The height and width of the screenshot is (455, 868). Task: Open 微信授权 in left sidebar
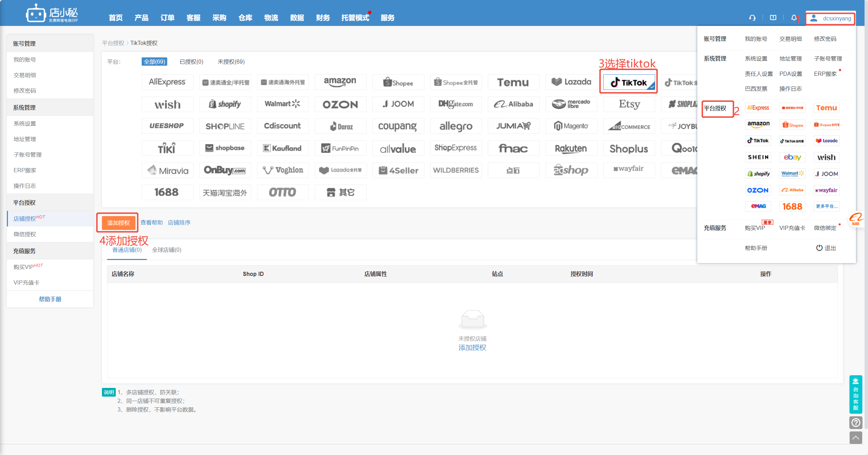[50, 234]
